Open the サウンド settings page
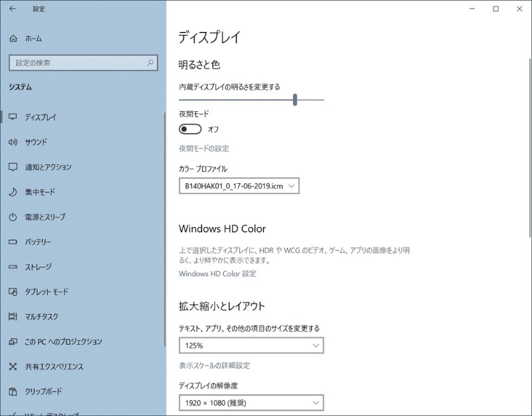Viewport: 532px width, 416px height. tap(82, 142)
